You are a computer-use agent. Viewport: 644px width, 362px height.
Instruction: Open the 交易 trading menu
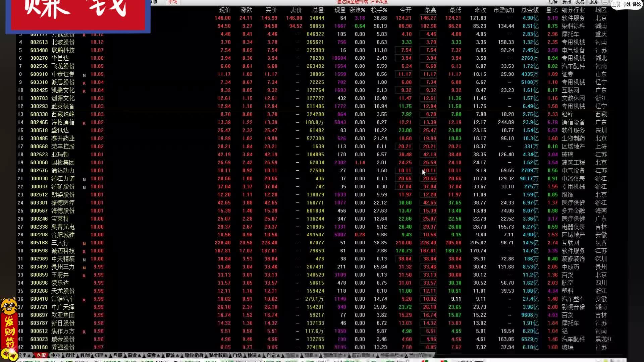[x=580, y=2]
